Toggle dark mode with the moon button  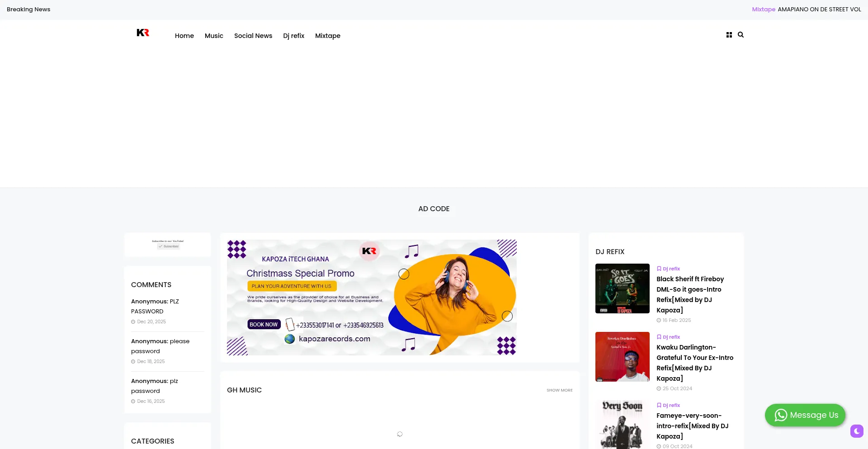tap(856, 431)
